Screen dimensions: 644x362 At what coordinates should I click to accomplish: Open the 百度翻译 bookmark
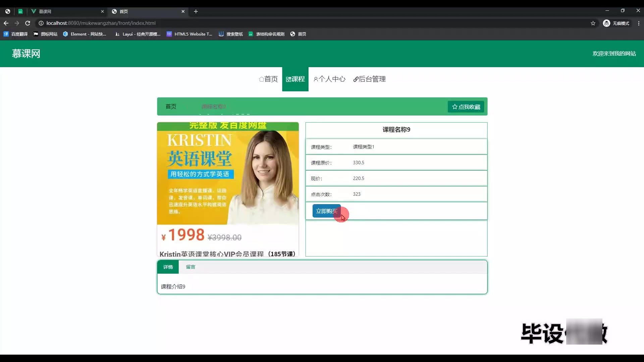coord(15,34)
